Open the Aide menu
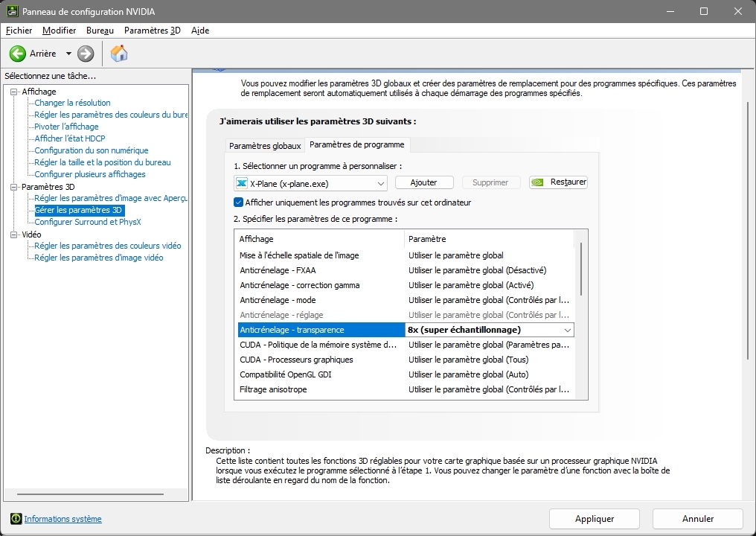Image resolution: width=756 pixels, height=536 pixels. 200,31
